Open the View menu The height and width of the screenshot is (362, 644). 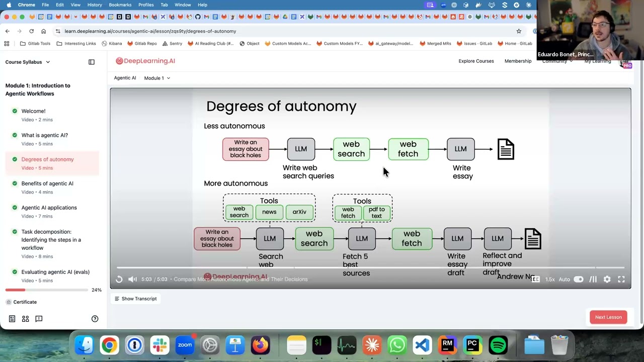tap(75, 5)
